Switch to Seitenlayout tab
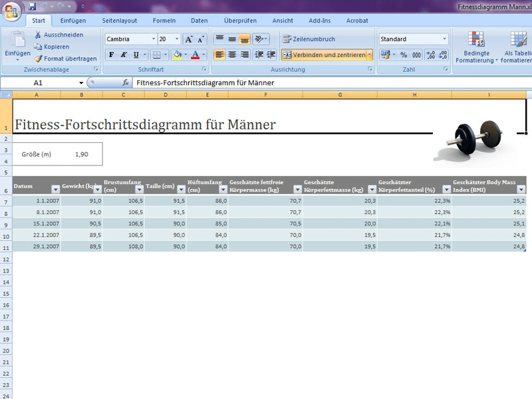This screenshot has width=532, height=399. pyautogui.click(x=120, y=21)
